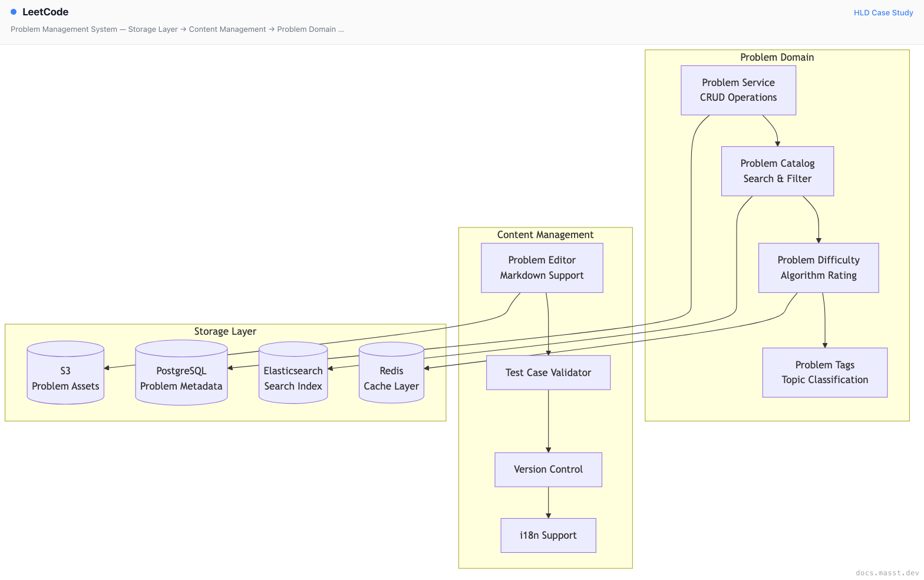Viewport: 924px width, 580px height.
Task: Click the docs.masst.dev footer text
Action: pos(887,573)
